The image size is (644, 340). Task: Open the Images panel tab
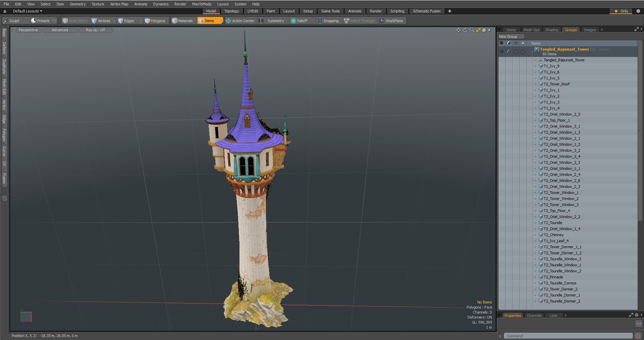click(590, 30)
